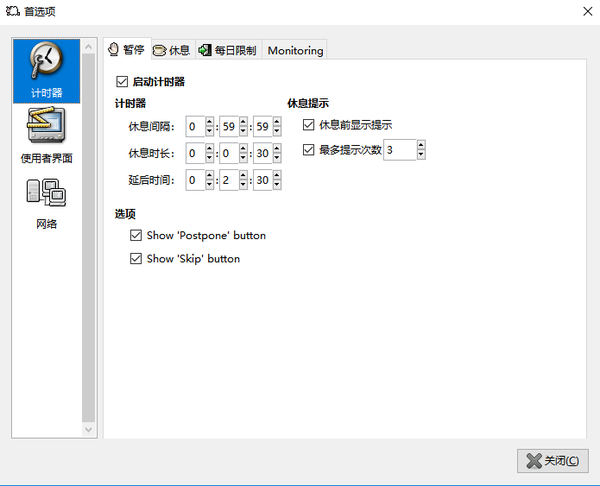Viewport: 600px width, 486px height.
Task: Increase 休息时长 minutes with up arrow
Action: pyautogui.click(x=243, y=148)
